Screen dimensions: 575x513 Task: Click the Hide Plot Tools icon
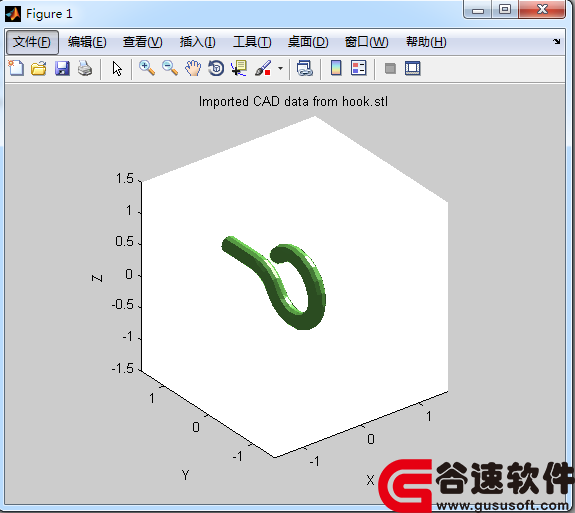click(x=390, y=69)
